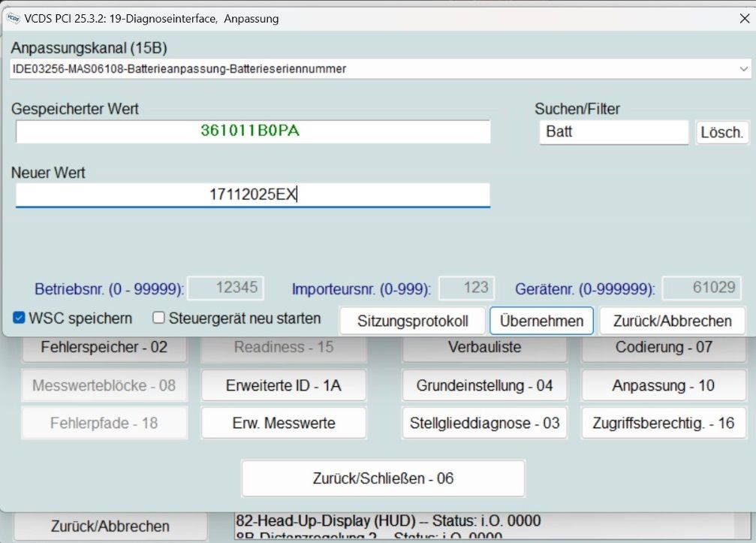Open Zugriffsberechtig. - 16
Screen dimensions: 756x543
click(664, 423)
